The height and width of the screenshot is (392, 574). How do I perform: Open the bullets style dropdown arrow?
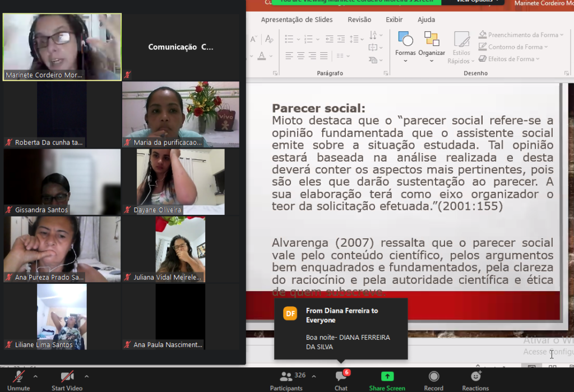pyautogui.click(x=298, y=39)
